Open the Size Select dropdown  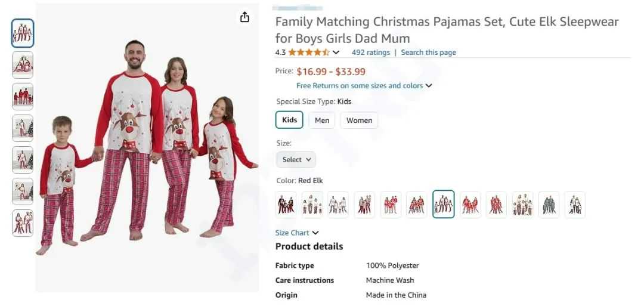296,160
